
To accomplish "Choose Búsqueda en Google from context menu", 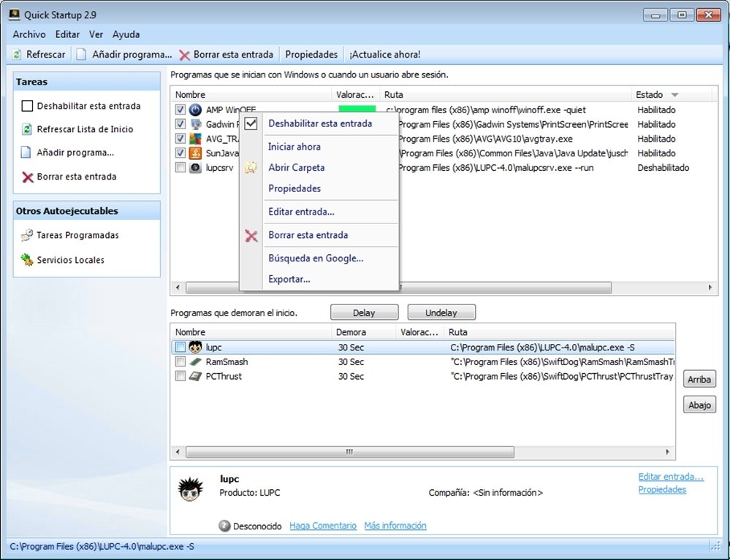I will [316, 258].
